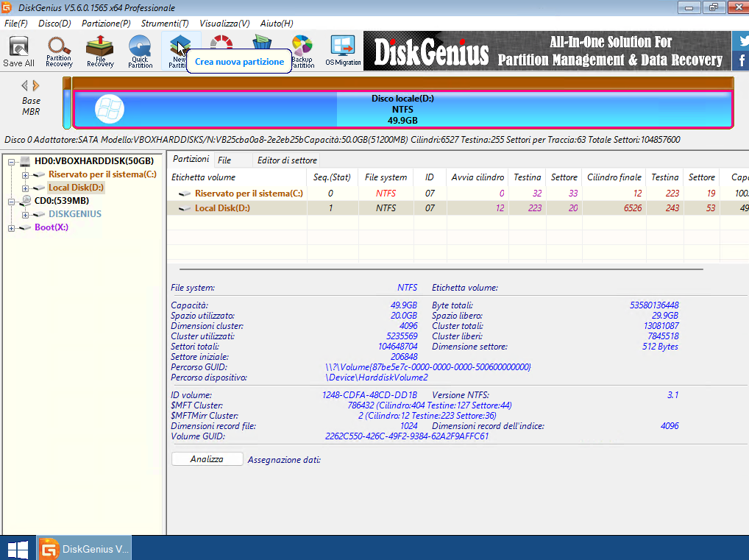The image size is (749, 560).
Task: Click the Byte totali value 53580136448
Action: tap(654, 305)
